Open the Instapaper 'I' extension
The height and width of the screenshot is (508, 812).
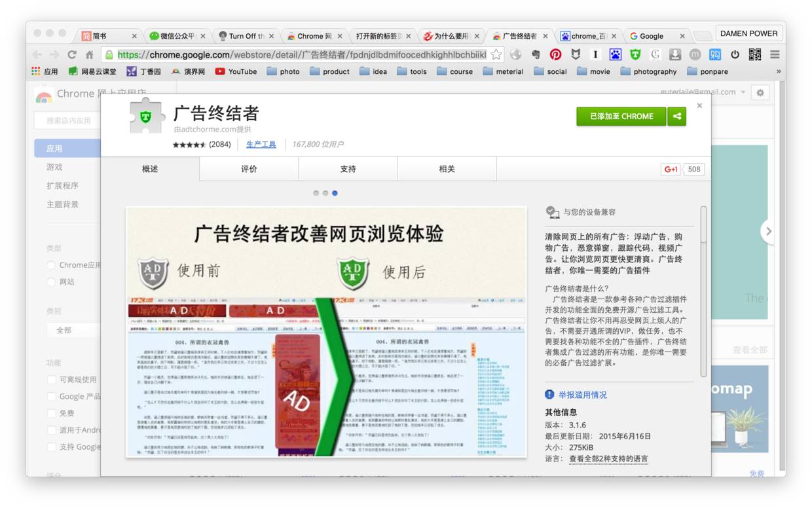pos(595,55)
